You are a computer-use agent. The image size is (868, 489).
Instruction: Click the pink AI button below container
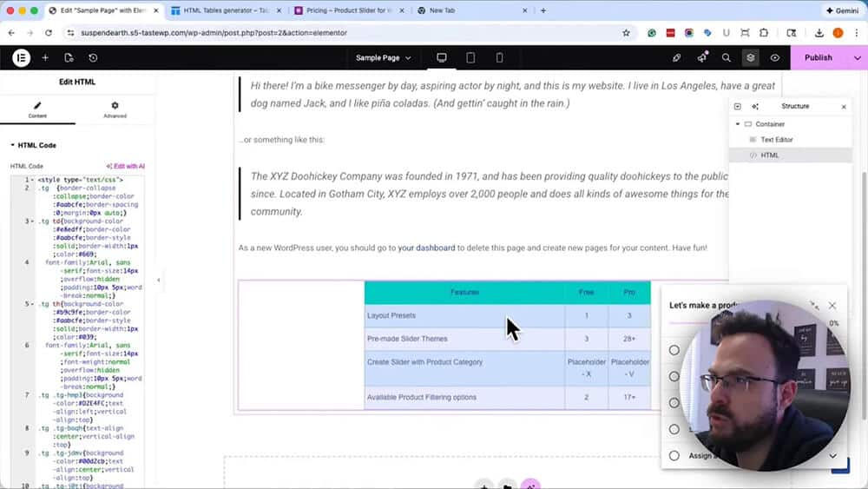click(530, 485)
